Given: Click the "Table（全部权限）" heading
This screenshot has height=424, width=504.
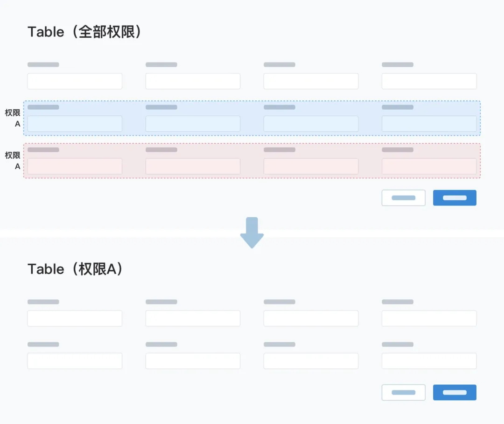Looking at the screenshot, I should pos(84,32).
